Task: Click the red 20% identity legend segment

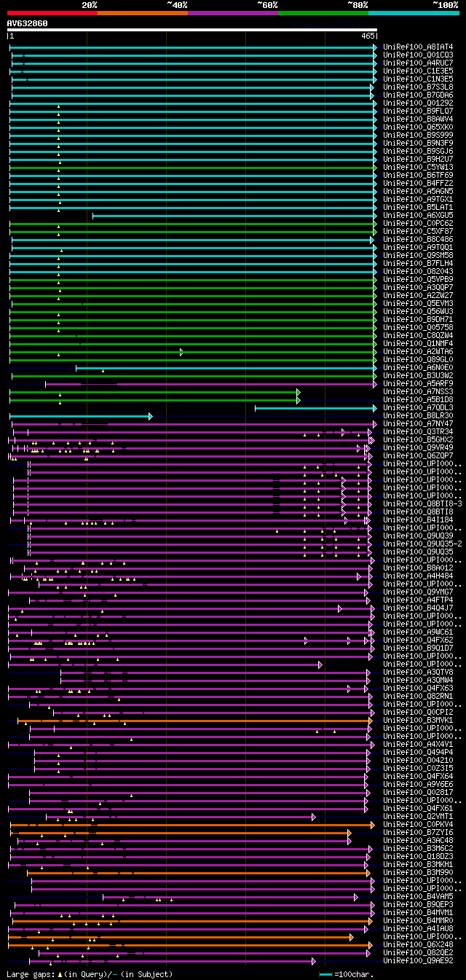Action: (x=52, y=13)
